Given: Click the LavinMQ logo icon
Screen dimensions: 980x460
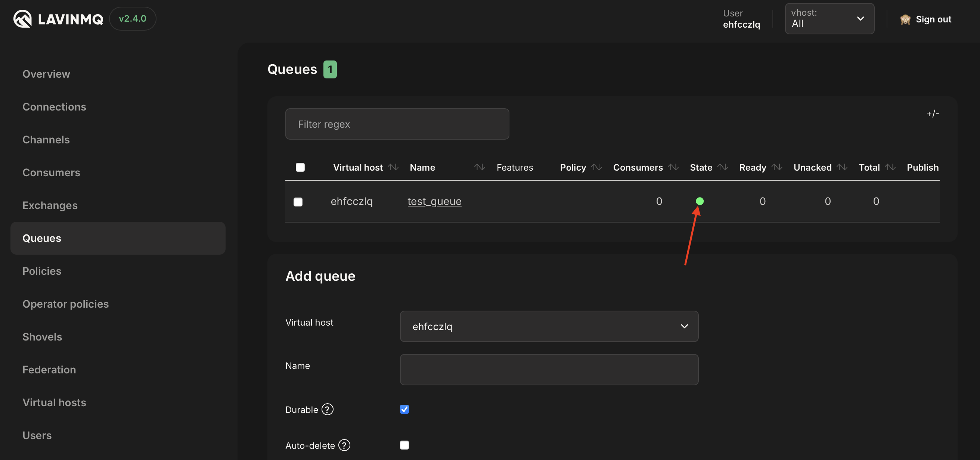Looking at the screenshot, I should click(x=22, y=19).
